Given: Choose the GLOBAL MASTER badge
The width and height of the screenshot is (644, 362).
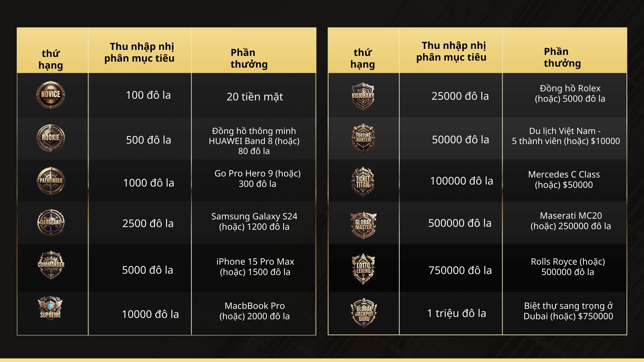Looking at the screenshot, I should 364,225.
